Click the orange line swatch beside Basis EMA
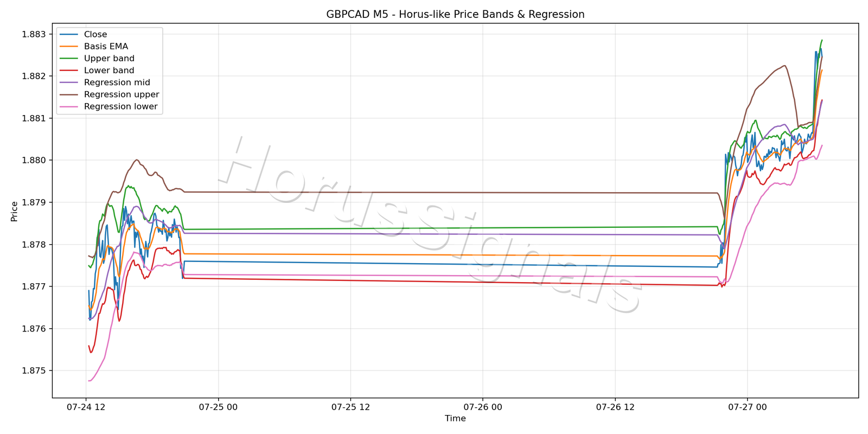This screenshot has height=434, width=868. tap(69, 47)
